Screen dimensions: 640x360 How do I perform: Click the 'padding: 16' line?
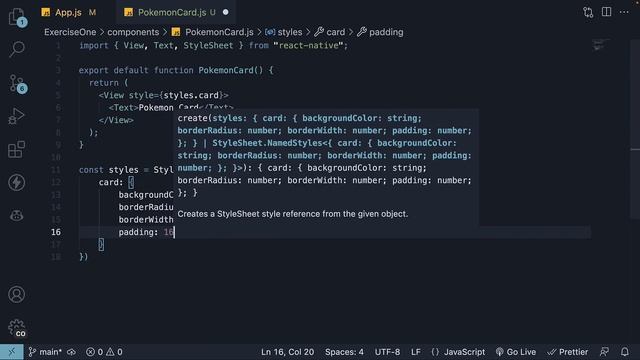[x=146, y=232]
